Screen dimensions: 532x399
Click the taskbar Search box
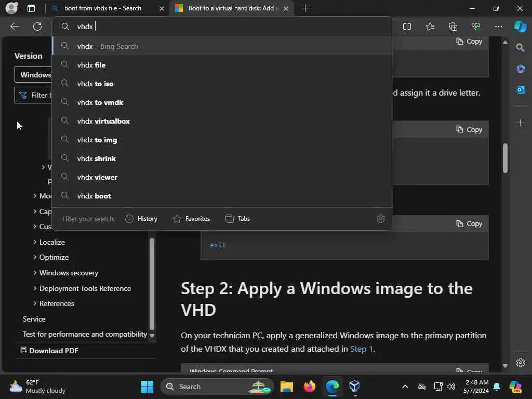pos(217,387)
